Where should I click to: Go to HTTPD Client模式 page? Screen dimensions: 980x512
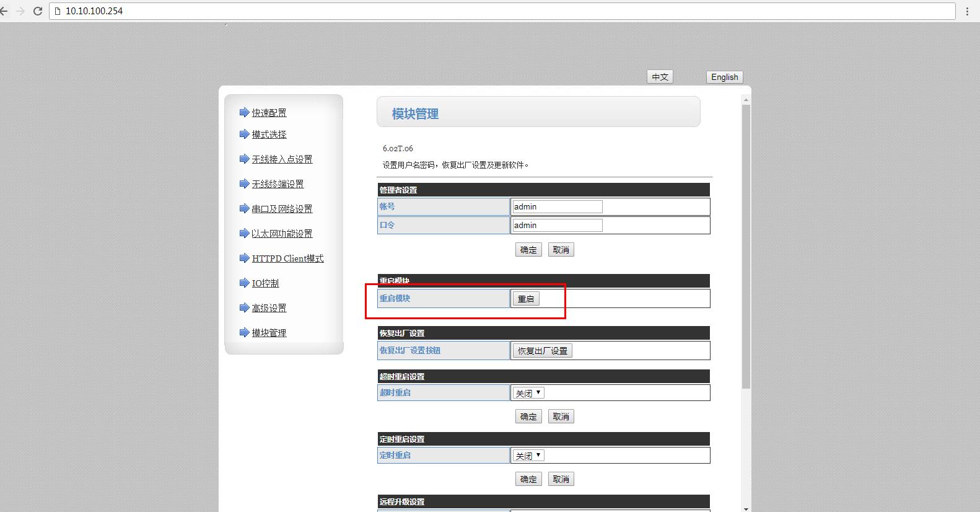[x=287, y=258]
